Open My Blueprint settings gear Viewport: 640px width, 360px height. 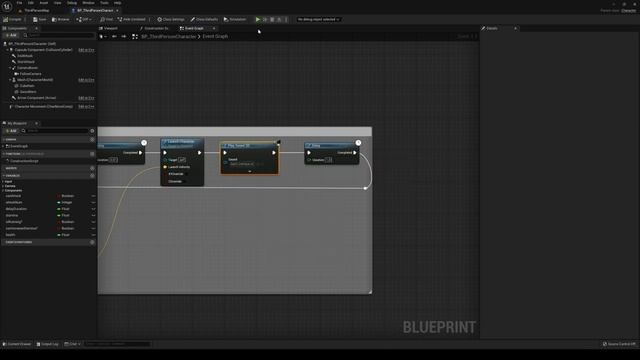(92, 131)
